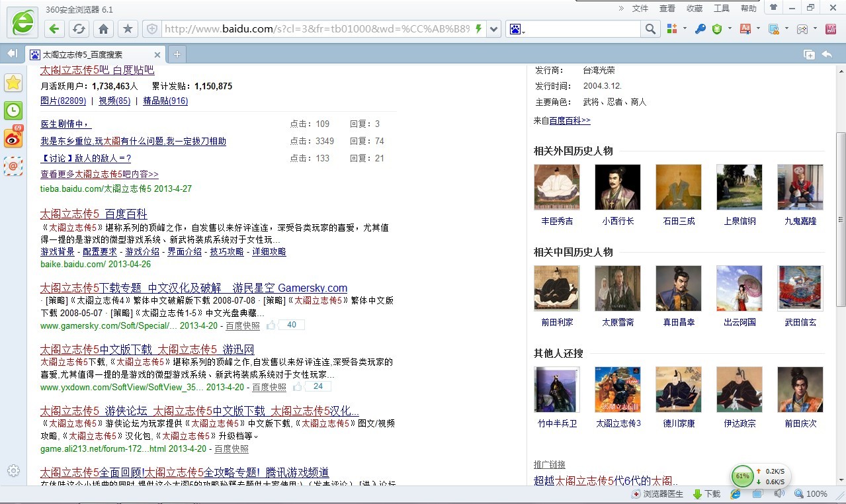Open sidebar favorites star icon
Screen dimensions: 846x504
(13, 83)
